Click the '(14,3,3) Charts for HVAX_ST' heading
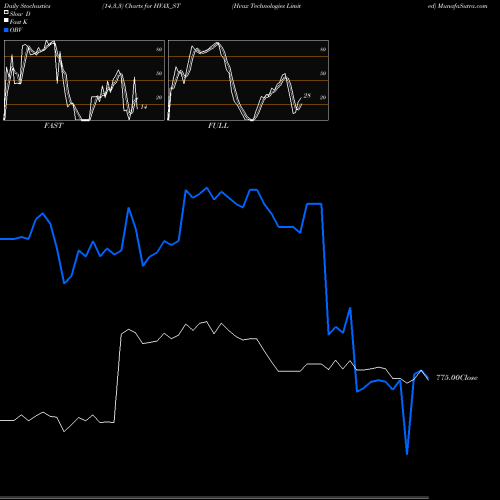The width and height of the screenshot is (500, 500). pyautogui.click(x=141, y=6)
